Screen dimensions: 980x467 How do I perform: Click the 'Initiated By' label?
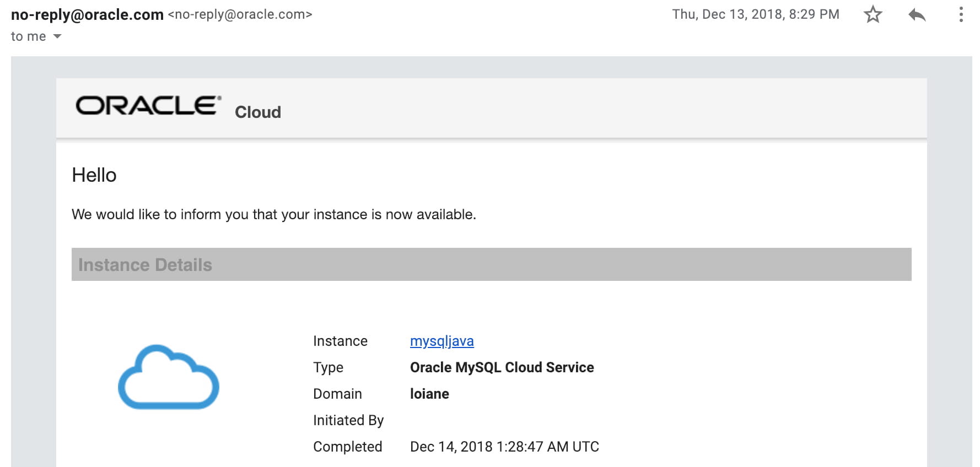(x=348, y=420)
